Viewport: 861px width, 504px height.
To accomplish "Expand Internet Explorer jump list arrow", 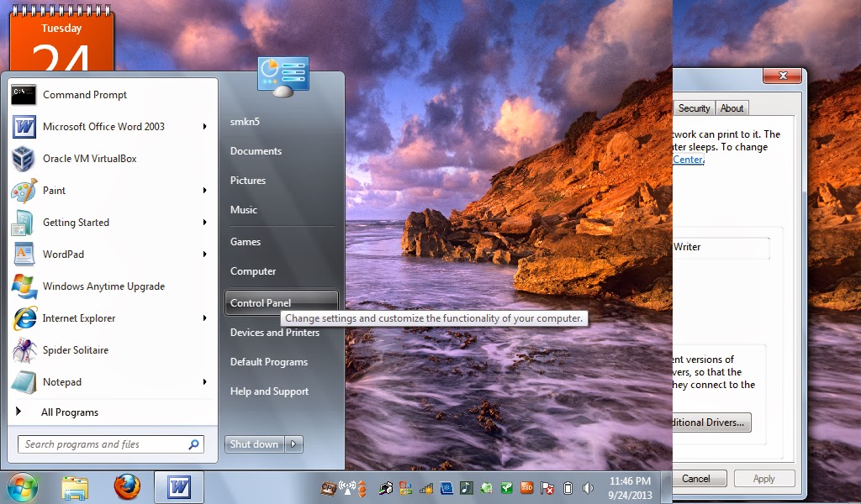I will [205, 318].
